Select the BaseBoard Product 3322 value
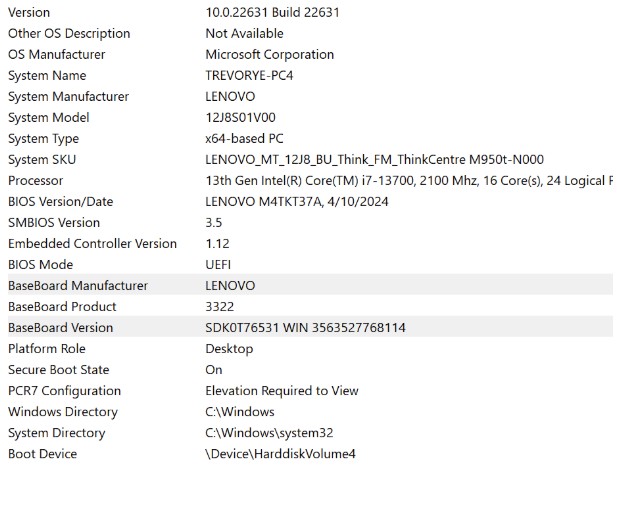Viewport: 617px width, 506px height. [x=219, y=306]
